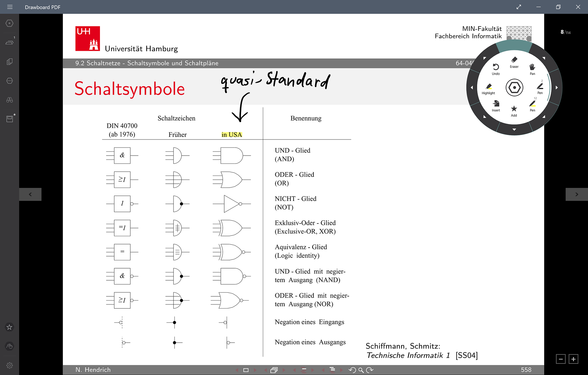Select the Pan hand tool
Image resolution: width=588 pixels, height=375 pixels.
point(532,69)
